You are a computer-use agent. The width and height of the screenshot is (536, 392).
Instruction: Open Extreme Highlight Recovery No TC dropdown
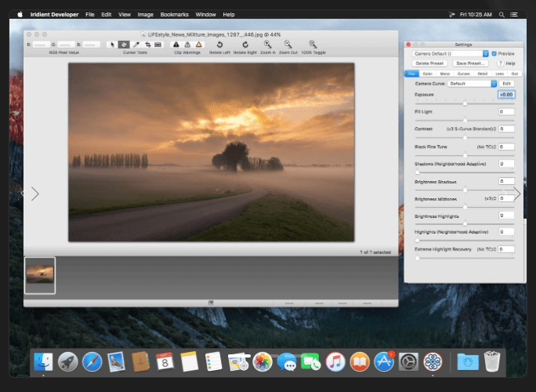click(x=487, y=249)
